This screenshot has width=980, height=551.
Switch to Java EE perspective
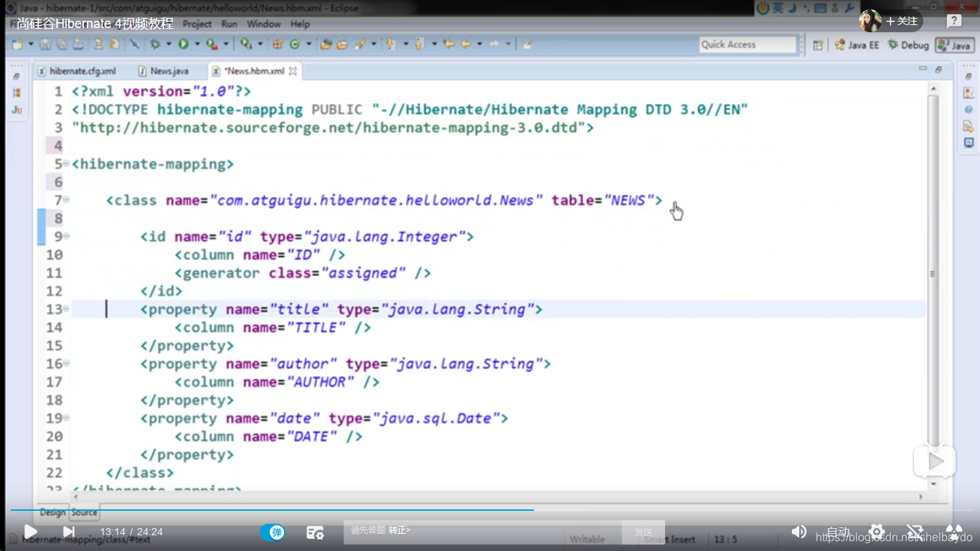coord(857,44)
